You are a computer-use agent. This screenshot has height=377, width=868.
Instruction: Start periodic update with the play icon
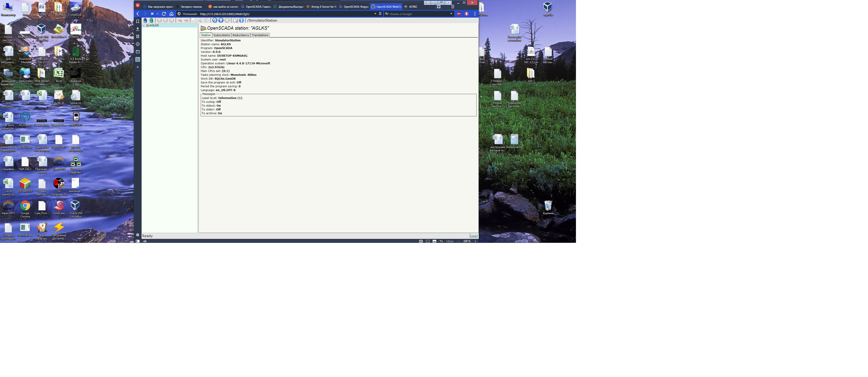[x=221, y=20]
